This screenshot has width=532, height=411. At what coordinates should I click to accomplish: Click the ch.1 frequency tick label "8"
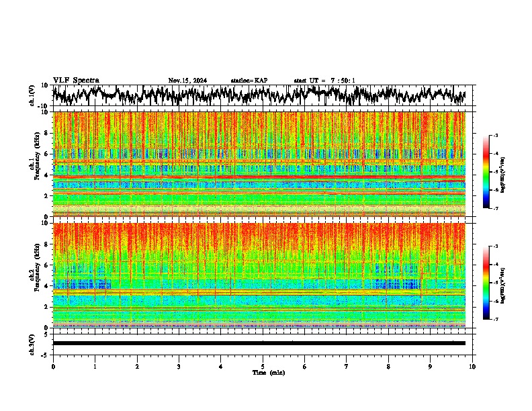coord(46,133)
